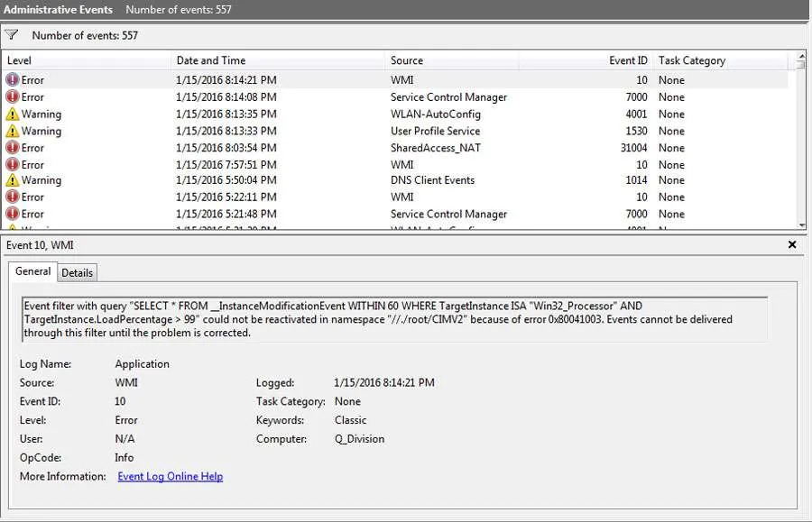Click Service Control Manager in the 8:14:08 PM row
The image size is (812, 522).
[x=448, y=96]
